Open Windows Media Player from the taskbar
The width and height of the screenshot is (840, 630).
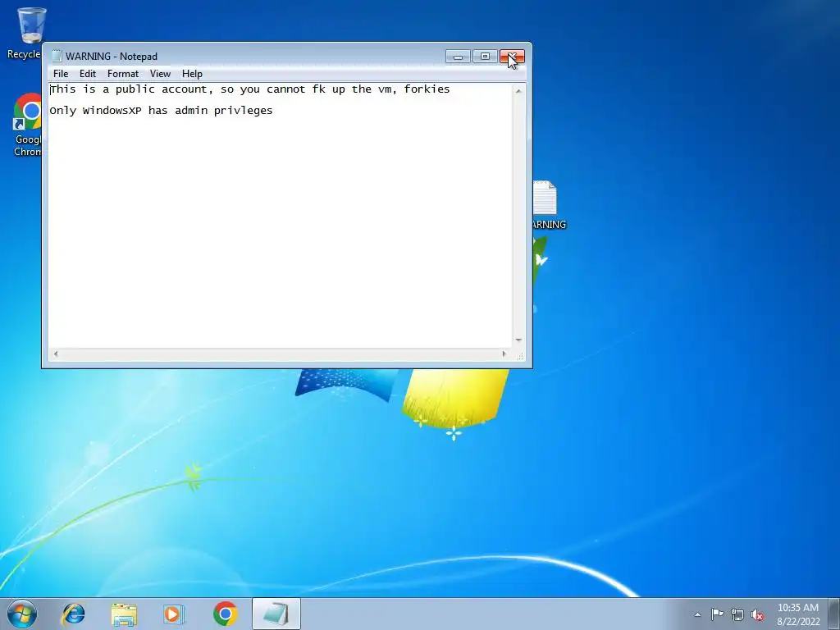(x=174, y=614)
